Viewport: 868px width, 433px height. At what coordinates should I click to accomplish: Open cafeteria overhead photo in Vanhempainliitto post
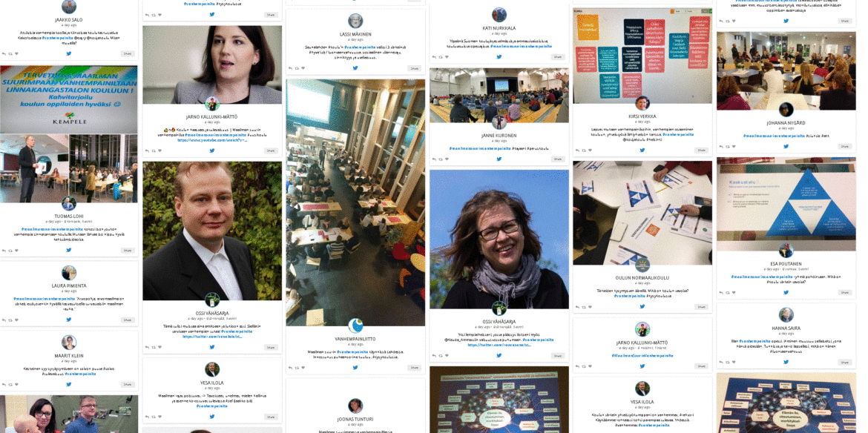click(355, 202)
